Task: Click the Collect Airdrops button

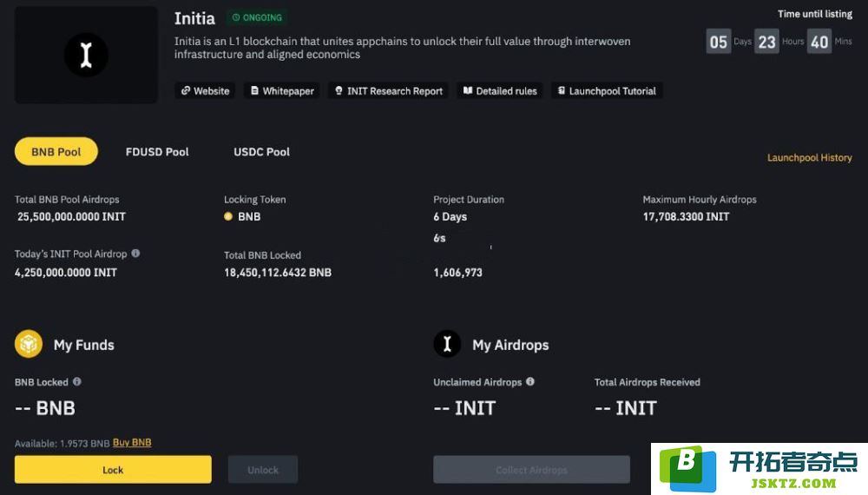Action: point(531,470)
